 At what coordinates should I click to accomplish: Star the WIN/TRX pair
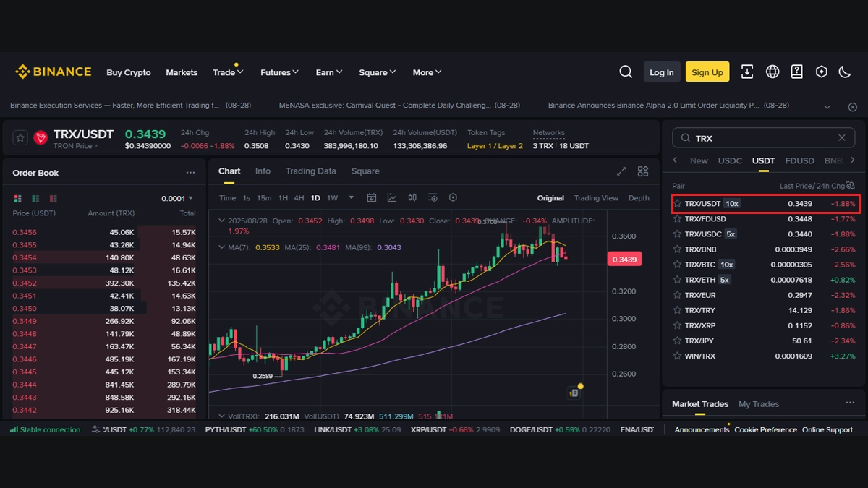pyautogui.click(x=678, y=356)
